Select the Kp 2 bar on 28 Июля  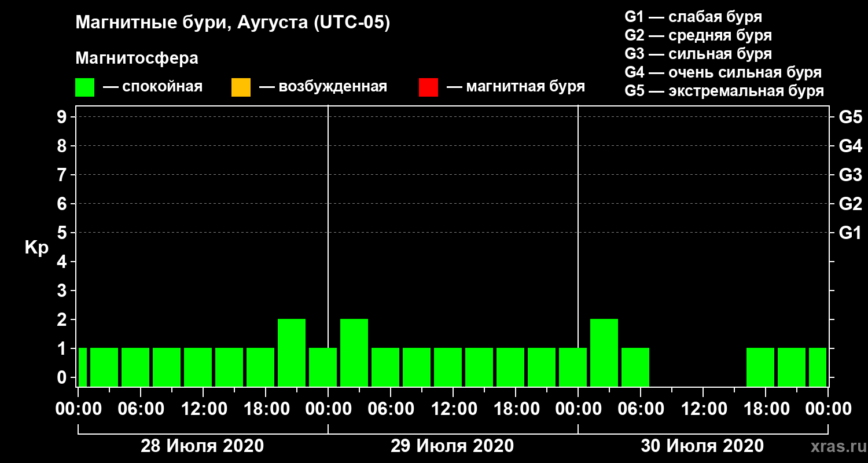(x=292, y=352)
